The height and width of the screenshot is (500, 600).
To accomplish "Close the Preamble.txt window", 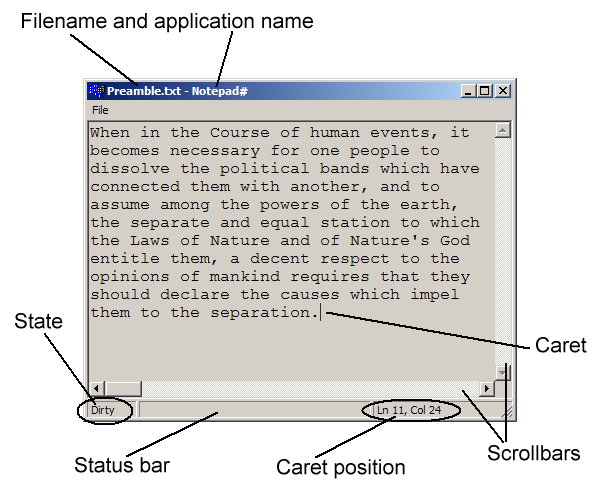I will click(503, 90).
